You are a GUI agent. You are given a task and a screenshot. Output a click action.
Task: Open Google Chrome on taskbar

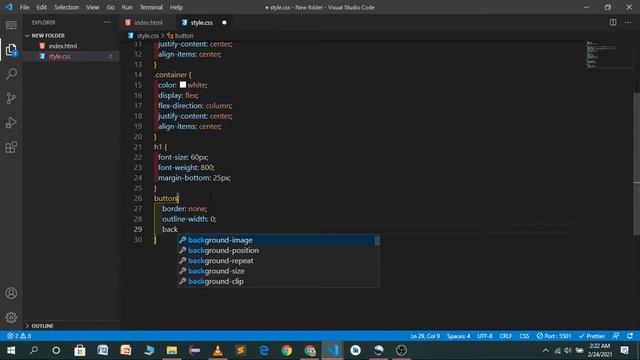click(x=287, y=350)
